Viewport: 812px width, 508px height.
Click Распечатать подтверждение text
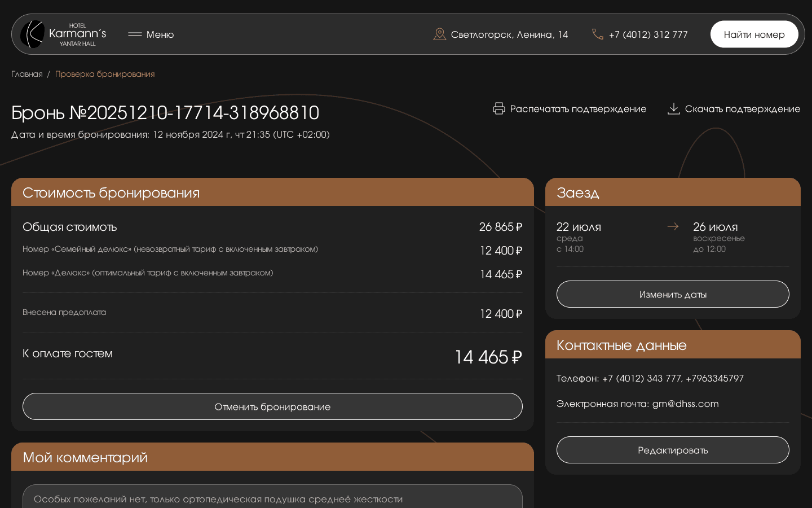point(578,109)
